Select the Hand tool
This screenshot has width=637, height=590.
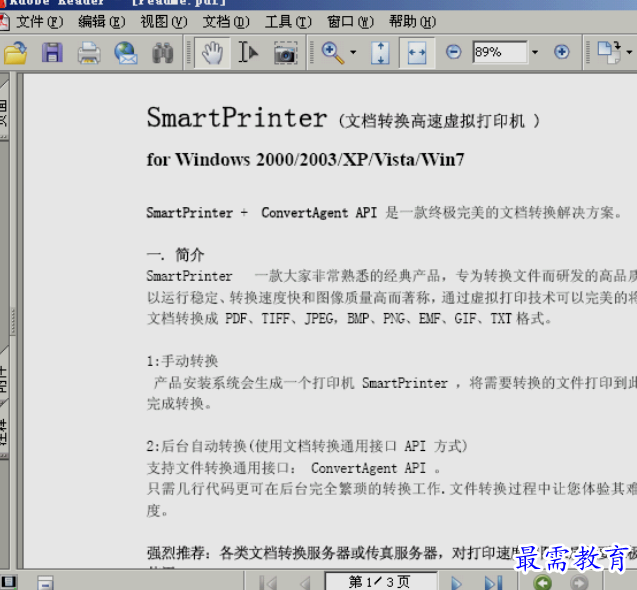pos(212,53)
